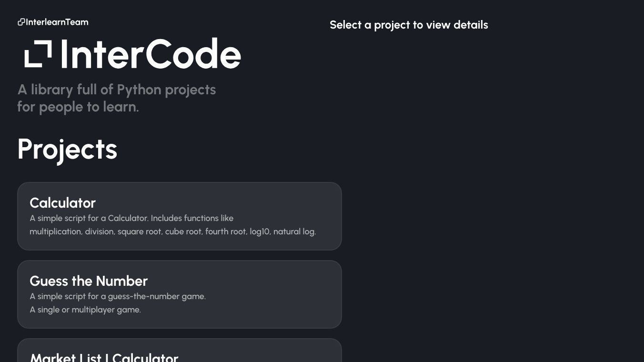Click "A single or multiplayer game." text
Screen dimensions: 644x362
click(x=85, y=310)
